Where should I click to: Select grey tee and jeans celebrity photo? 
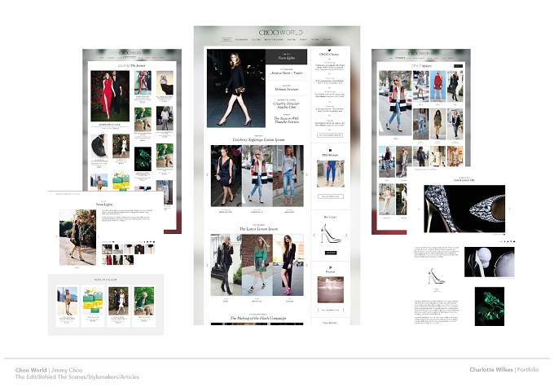pyautogui.click(x=288, y=176)
